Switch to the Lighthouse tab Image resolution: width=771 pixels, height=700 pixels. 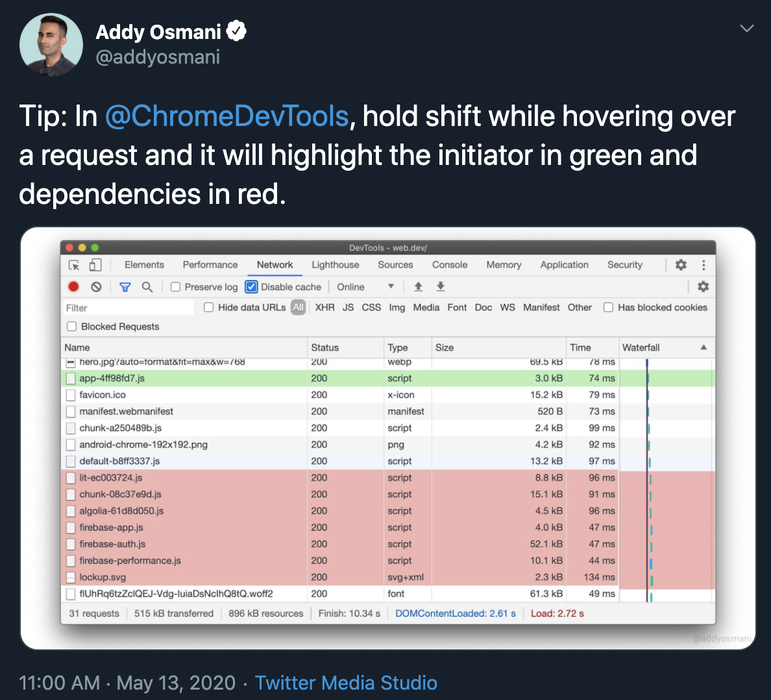[336, 265]
